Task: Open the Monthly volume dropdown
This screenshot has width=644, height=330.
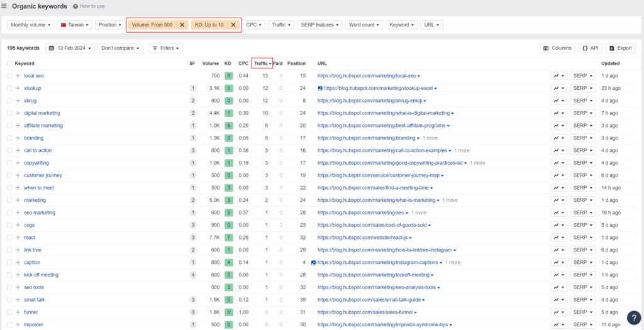Action: pos(31,25)
